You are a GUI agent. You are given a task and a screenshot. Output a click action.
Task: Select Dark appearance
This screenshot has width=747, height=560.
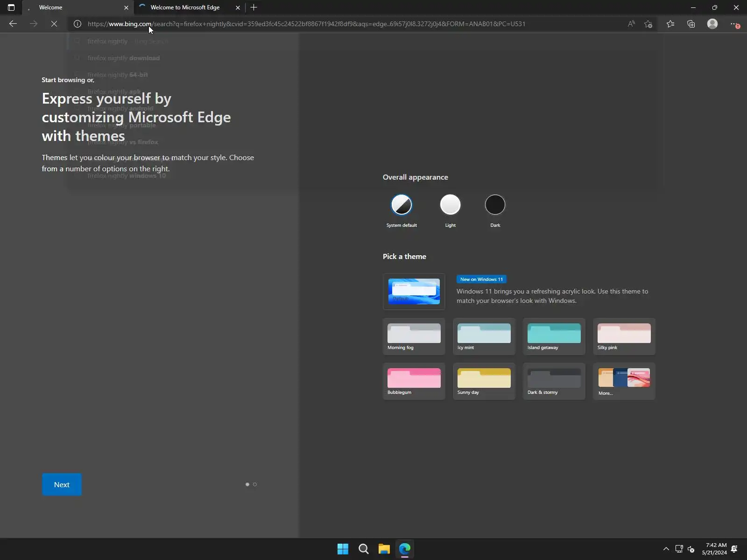click(495, 205)
